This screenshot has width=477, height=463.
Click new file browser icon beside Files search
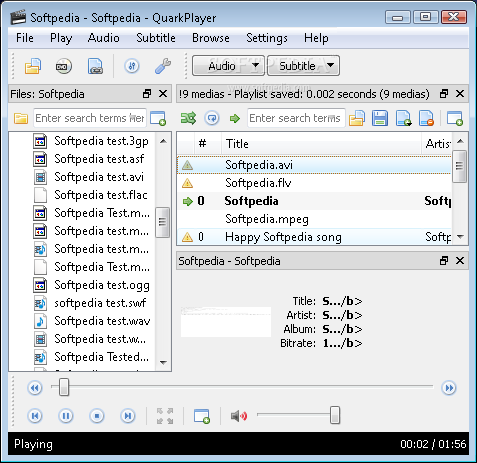[x=158, y=118]
